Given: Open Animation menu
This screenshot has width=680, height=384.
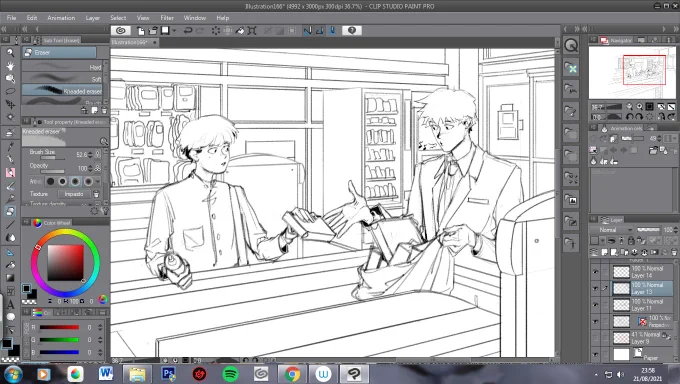Looking at the screenshot, I should tap(61, 18).
